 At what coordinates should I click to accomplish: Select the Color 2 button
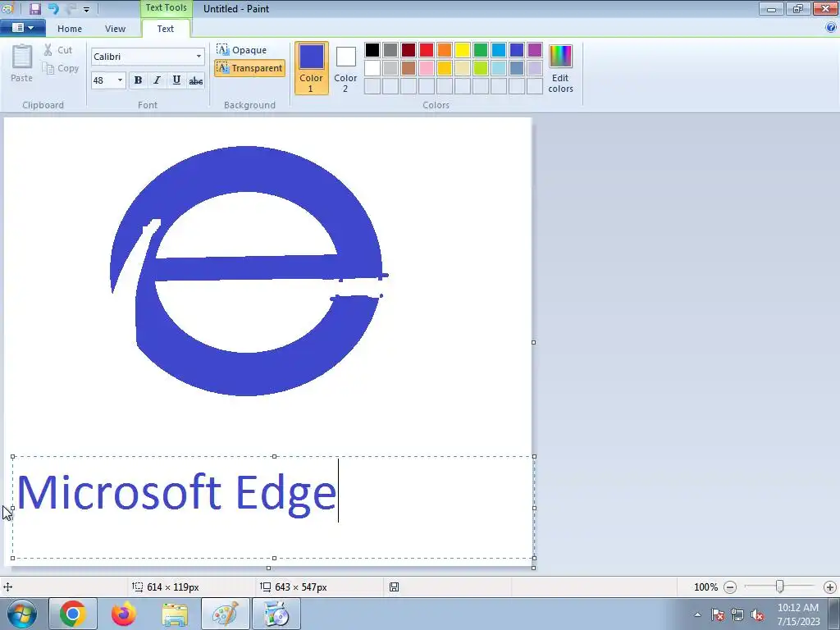tap(345, 68)
